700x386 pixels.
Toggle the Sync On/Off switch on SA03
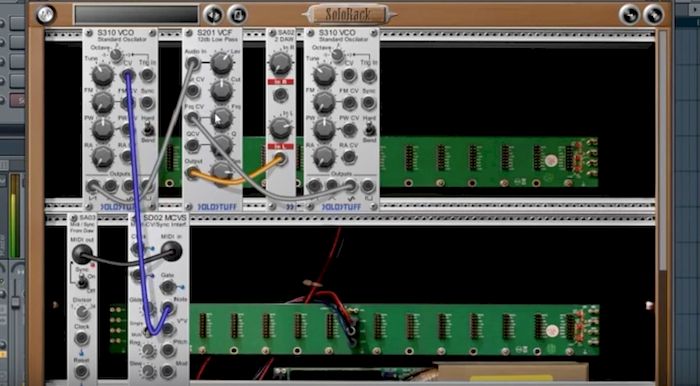[x=82, y=281]
